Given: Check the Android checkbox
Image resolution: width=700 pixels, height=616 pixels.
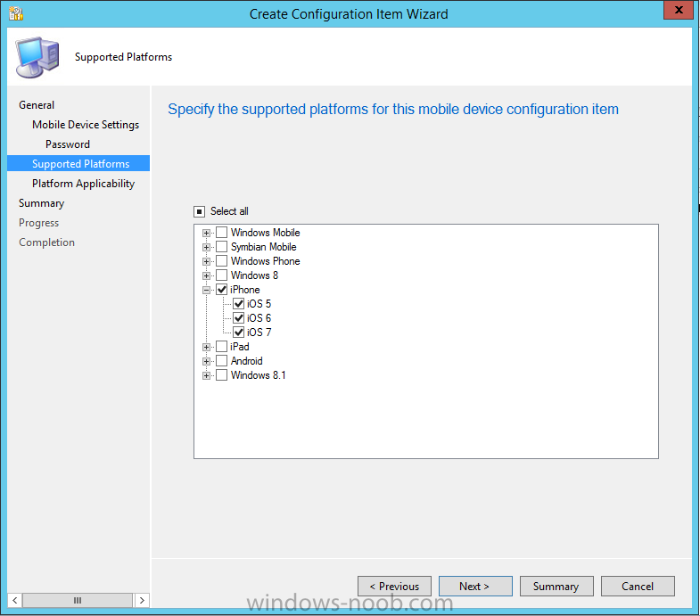Looking at the screenshot, I should 221,361.
